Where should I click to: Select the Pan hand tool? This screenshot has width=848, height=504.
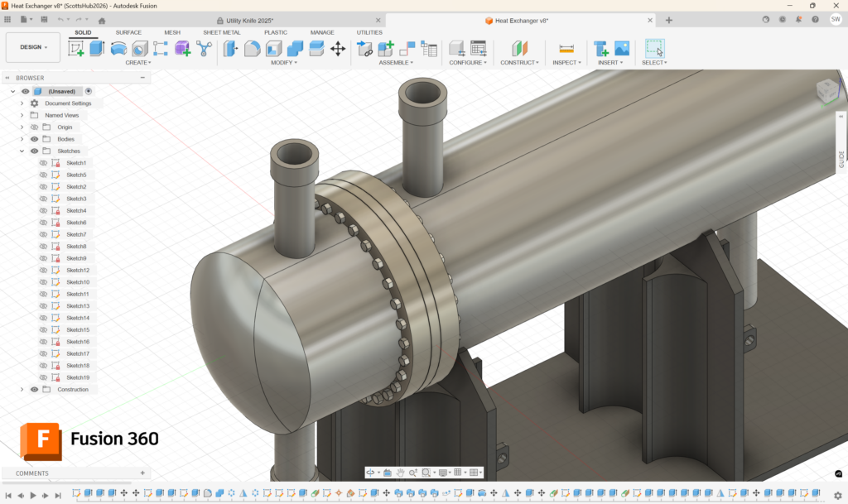point(400,473)
